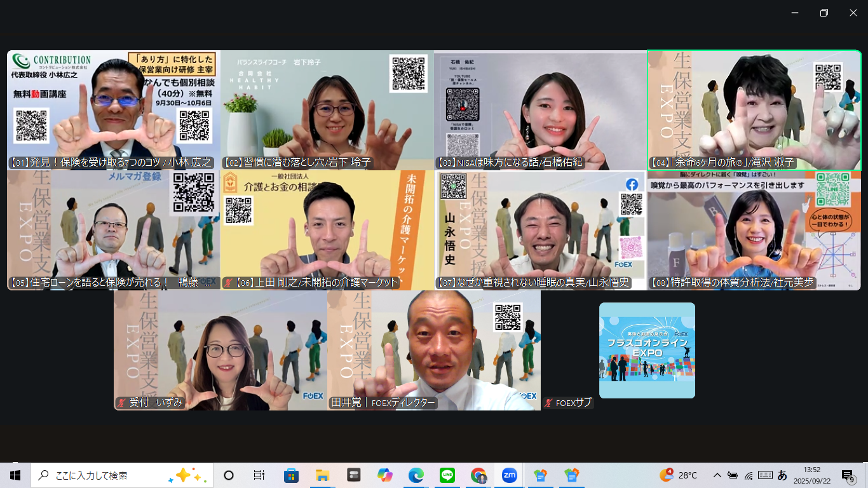Select the FOEXサブ participant tile
The image size is (868, 488).
point(647,350)
